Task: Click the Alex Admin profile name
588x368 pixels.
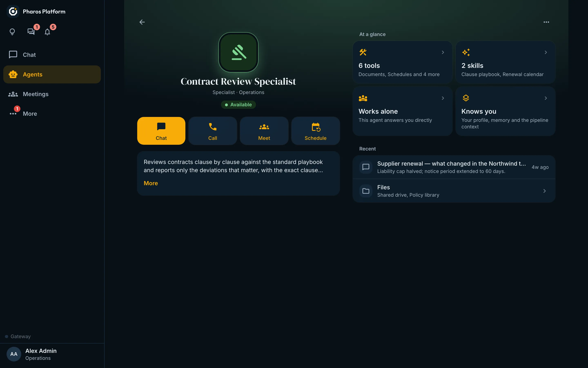Action: (x=41, y=351)
